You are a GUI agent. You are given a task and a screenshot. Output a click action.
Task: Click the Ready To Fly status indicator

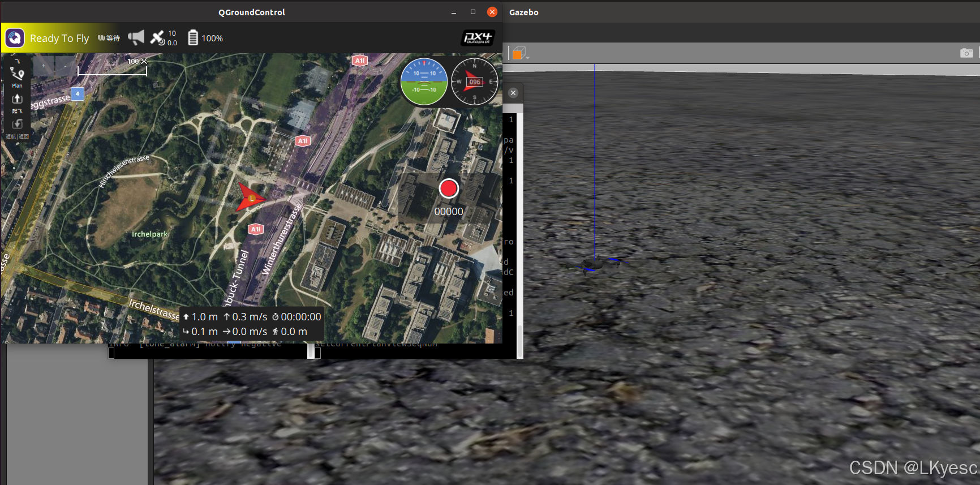pyautogui.click(x=59, y=38)
